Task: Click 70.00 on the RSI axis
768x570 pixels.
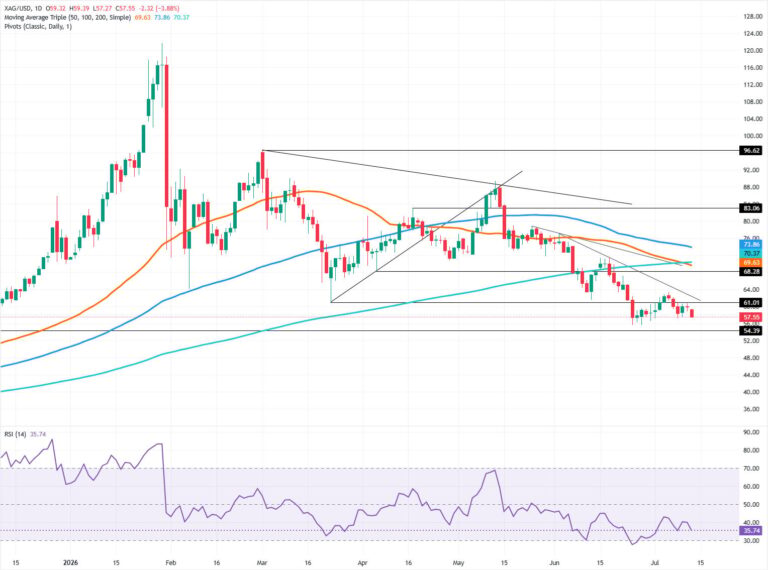Action: pyautogui.click(x=752, y=469)
